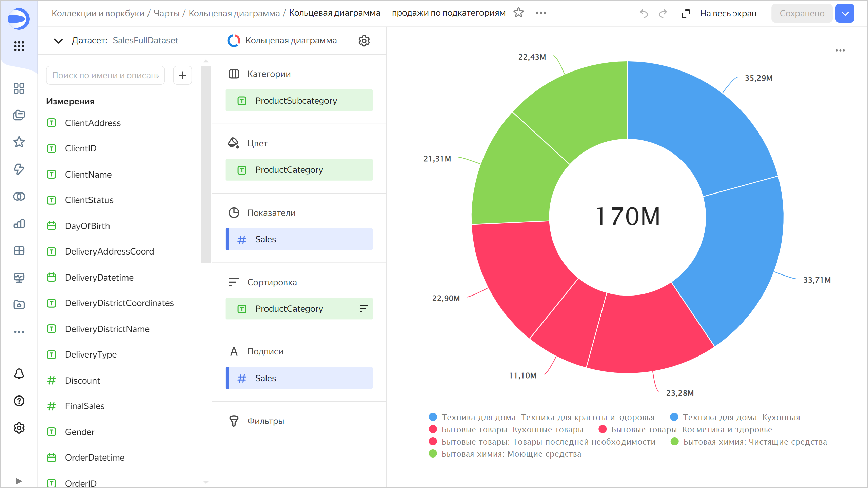Open the chart area ellipsis menu
Screen dimensions: 868x488
tap(841, 50)
